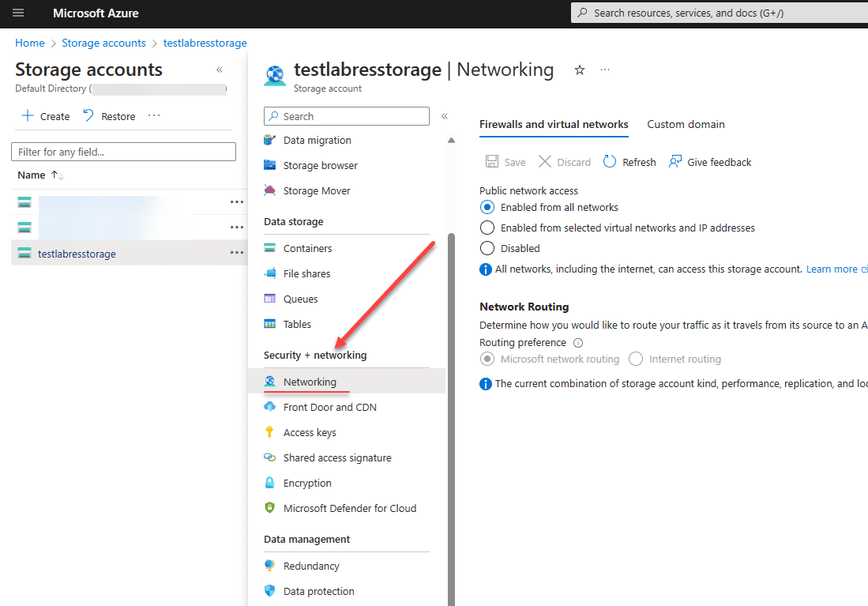
Task: Open Microsoft Defender for Cloud
Action: (350, 509)
